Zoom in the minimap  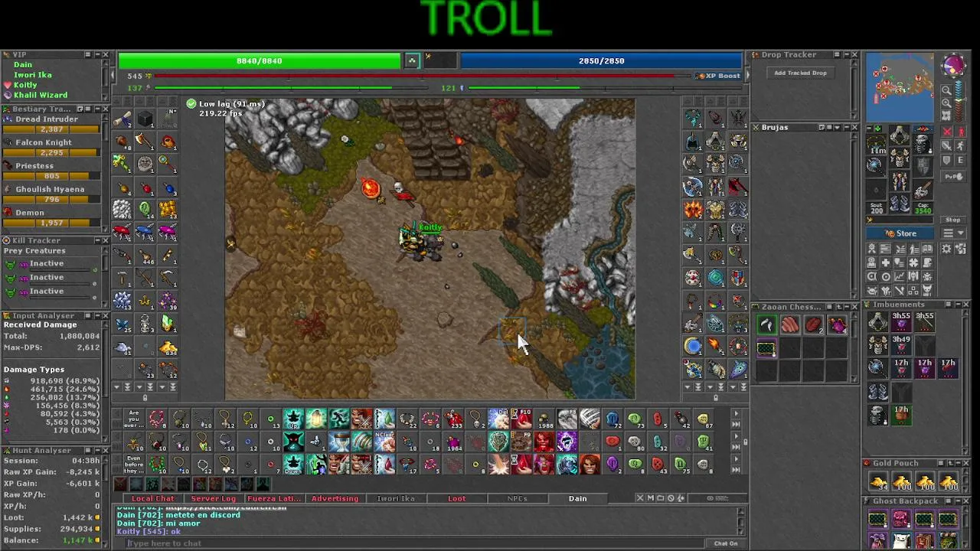(x=946, y=103)
